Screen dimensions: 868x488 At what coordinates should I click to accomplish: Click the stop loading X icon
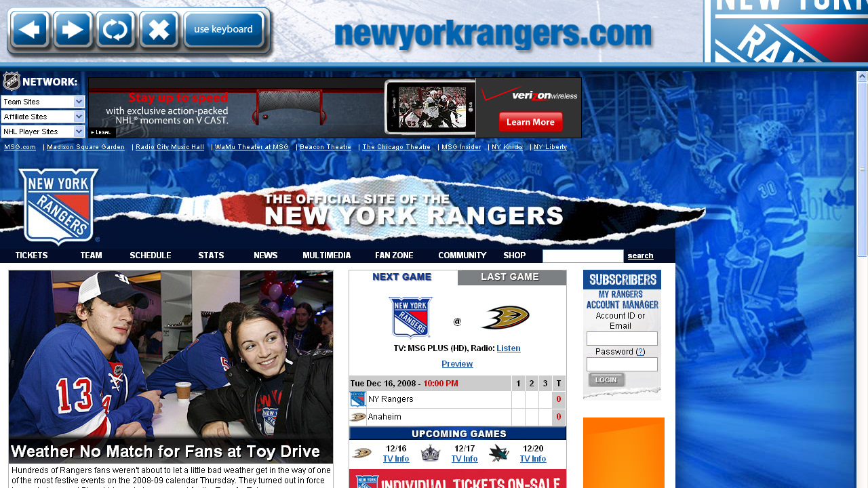(x=159, y=30)
